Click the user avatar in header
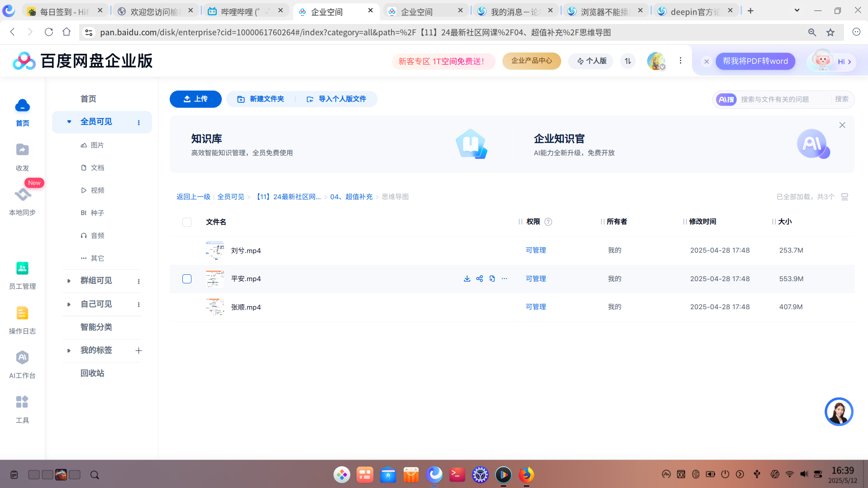This screenshot has width=868, height=488. [656, 61]
